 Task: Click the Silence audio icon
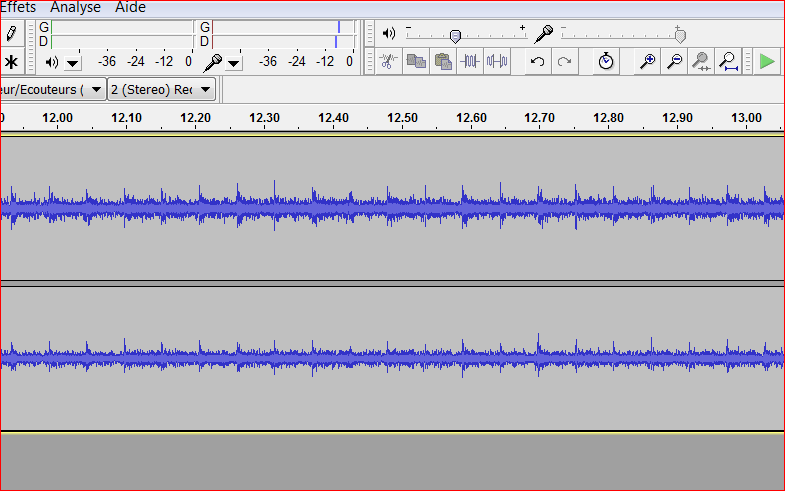tap(497, 61)
